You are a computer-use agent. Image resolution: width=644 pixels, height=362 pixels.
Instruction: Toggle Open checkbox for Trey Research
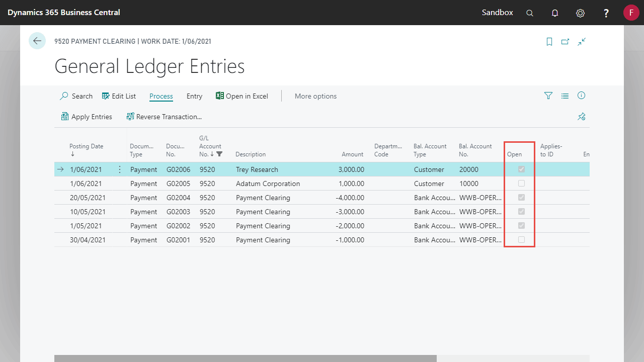521,169
